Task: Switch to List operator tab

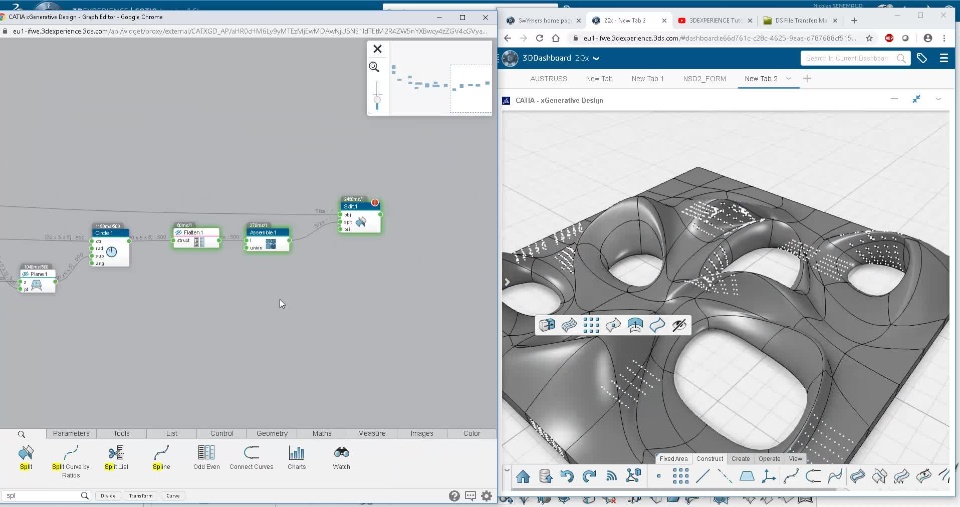Action: click(x=171, y=434)
